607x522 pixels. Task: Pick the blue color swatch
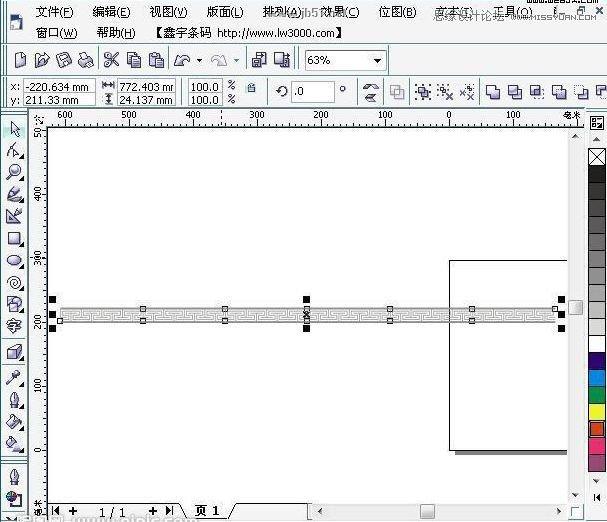tap(597, 378)
